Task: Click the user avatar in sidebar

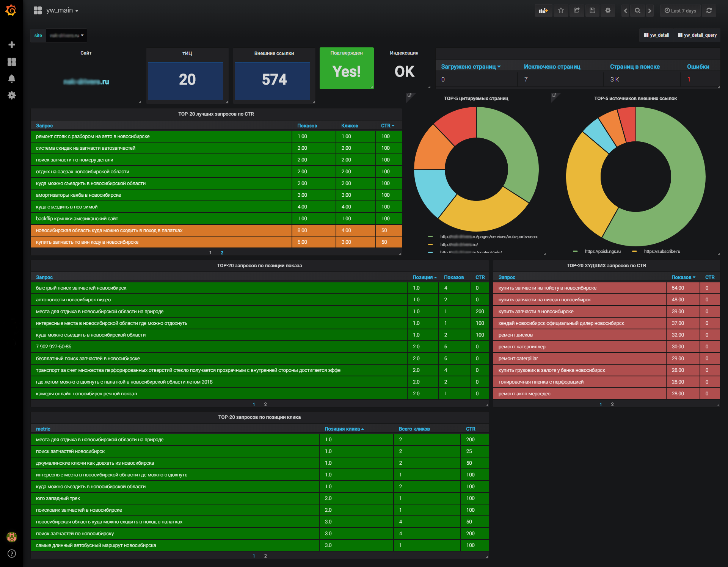Action: pos(12,537)
